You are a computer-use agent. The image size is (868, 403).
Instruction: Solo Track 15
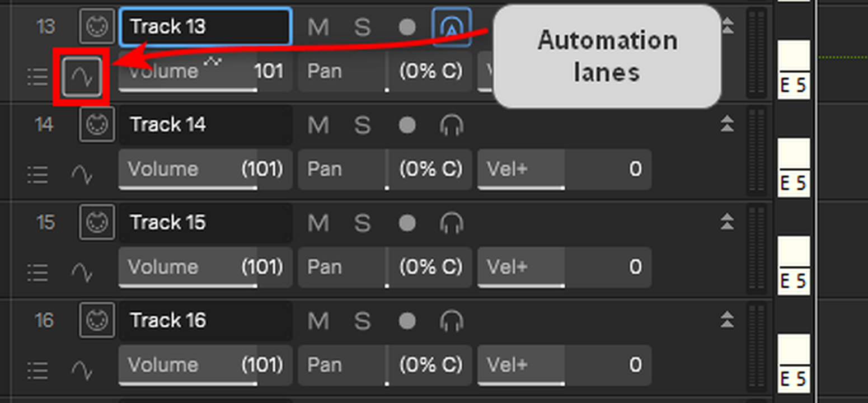[x=362, y=223]
